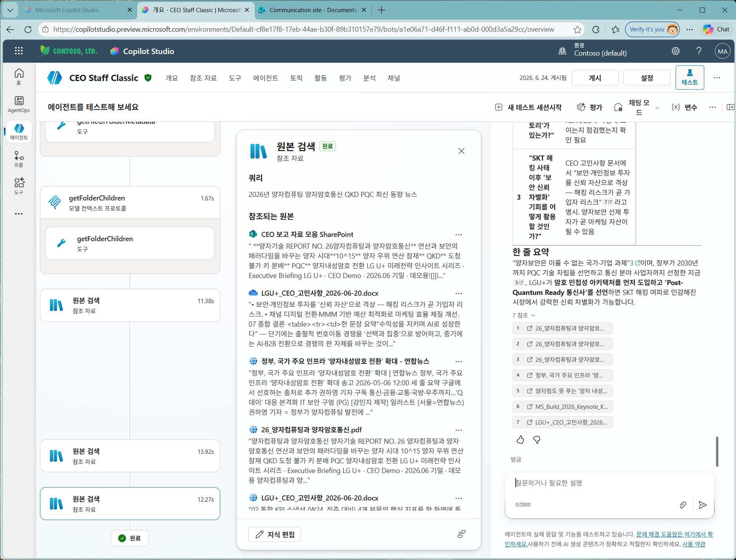Open sidebar more options ellipsis

tap(19, 214)
